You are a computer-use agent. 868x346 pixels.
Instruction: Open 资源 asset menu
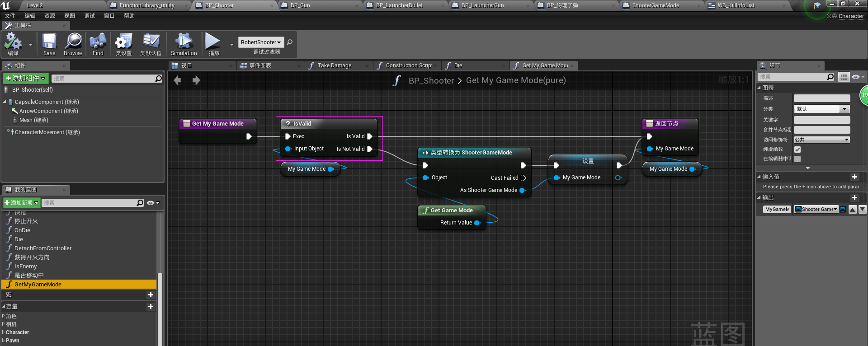pyautogui.click(x=50, y=16)
